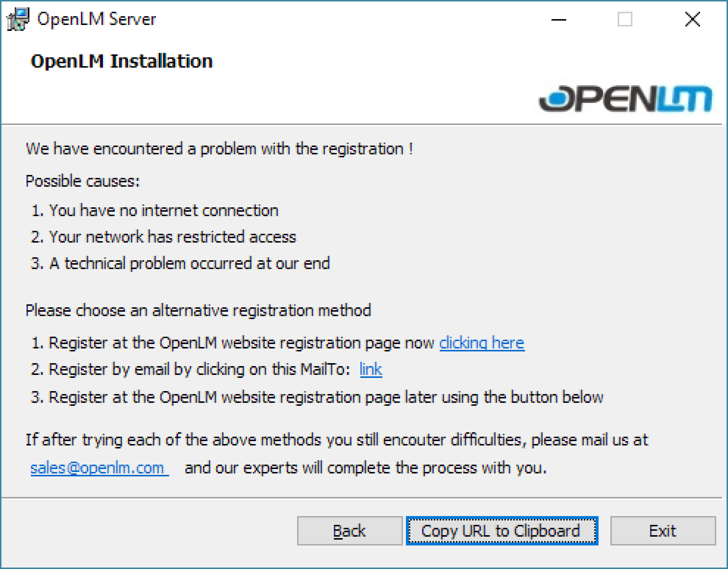Exit the OpenLM installation
The height and width of the screenshot is (569, 728).
click(x=663, y=531)
